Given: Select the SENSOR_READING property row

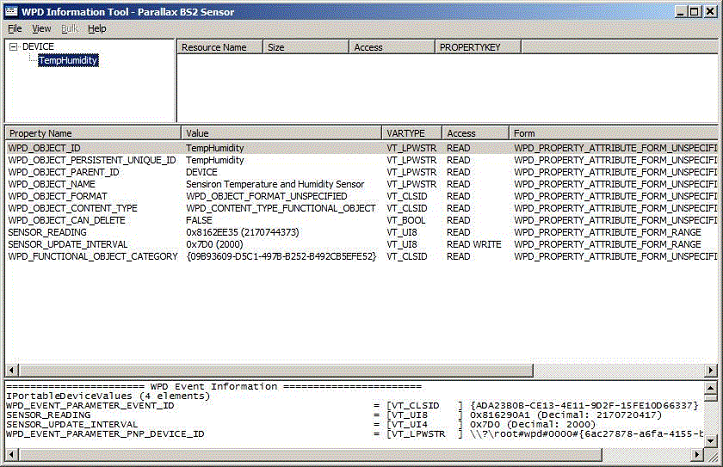Looking at the screenshot, I should (x=362, y=232).
